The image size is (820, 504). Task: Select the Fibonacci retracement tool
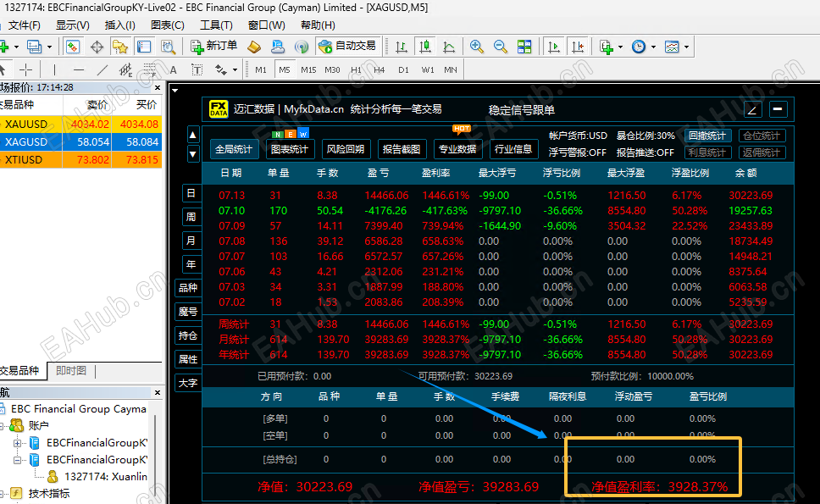[x=150, y=69]
